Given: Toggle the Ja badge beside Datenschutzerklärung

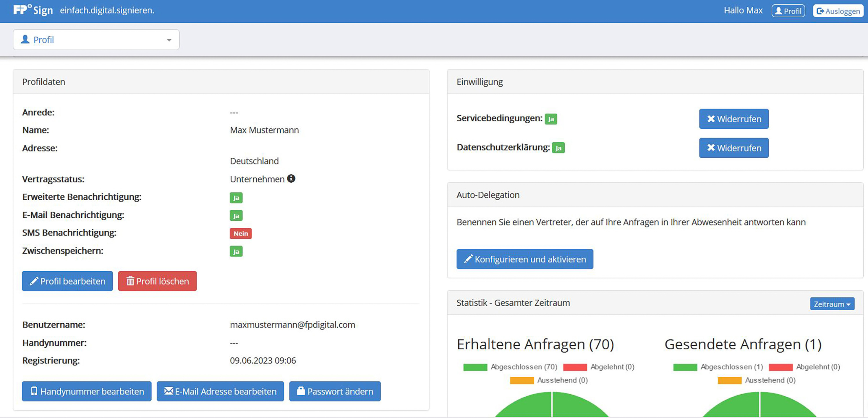Looking at the screenshot, I should pos(559,148).
